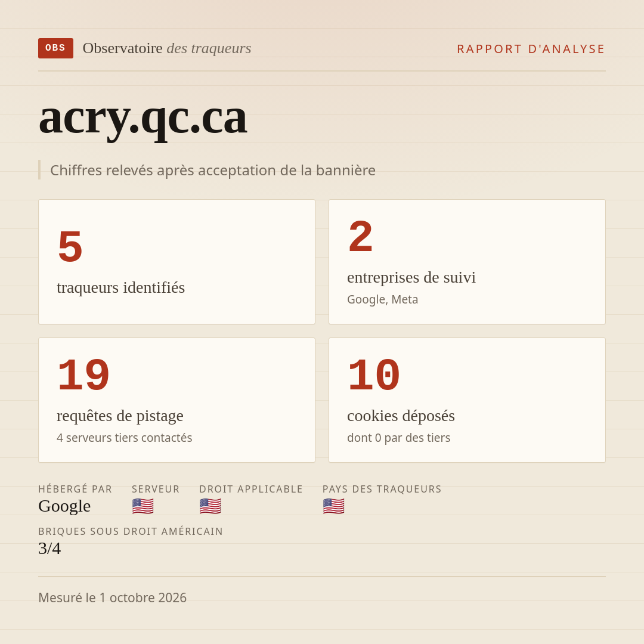Click the number 5 in the trackers card
Screen dimensions: 644x644
pyautogui.click(x=70, y=246)
